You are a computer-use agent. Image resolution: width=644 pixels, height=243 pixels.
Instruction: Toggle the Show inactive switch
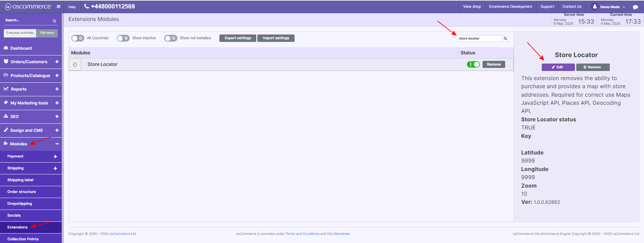tap(123, 38)
